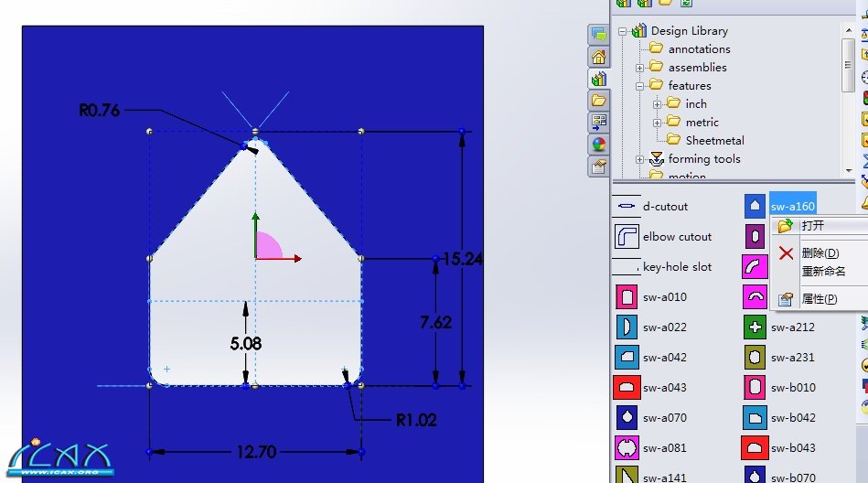868x483 pixels.
Task: Select the annotations folder
Action: click(699, 49)
